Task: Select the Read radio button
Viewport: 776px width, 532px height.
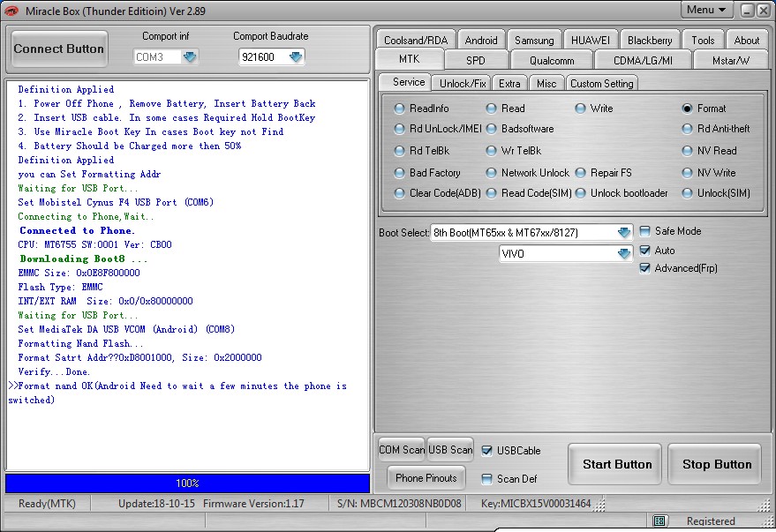Action: (491, 109)
